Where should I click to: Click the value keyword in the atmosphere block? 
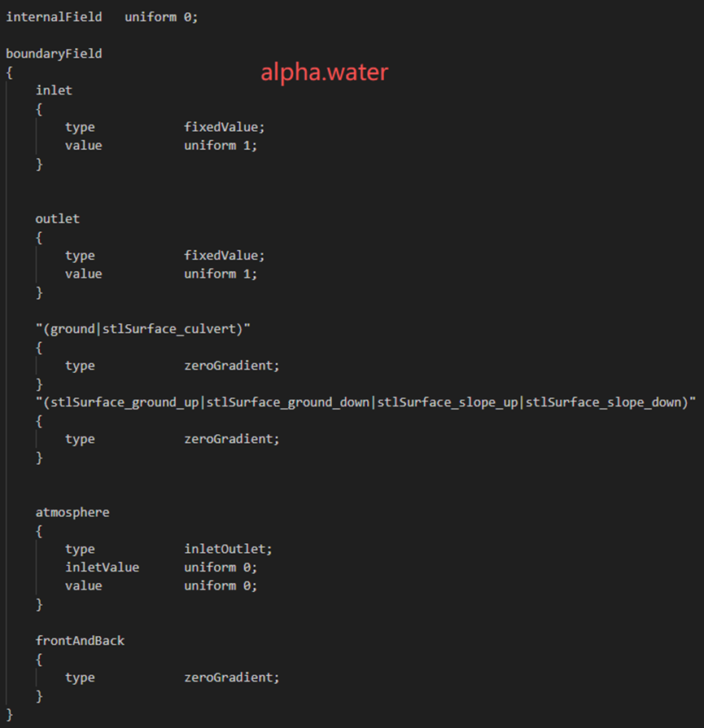point(83,585)
